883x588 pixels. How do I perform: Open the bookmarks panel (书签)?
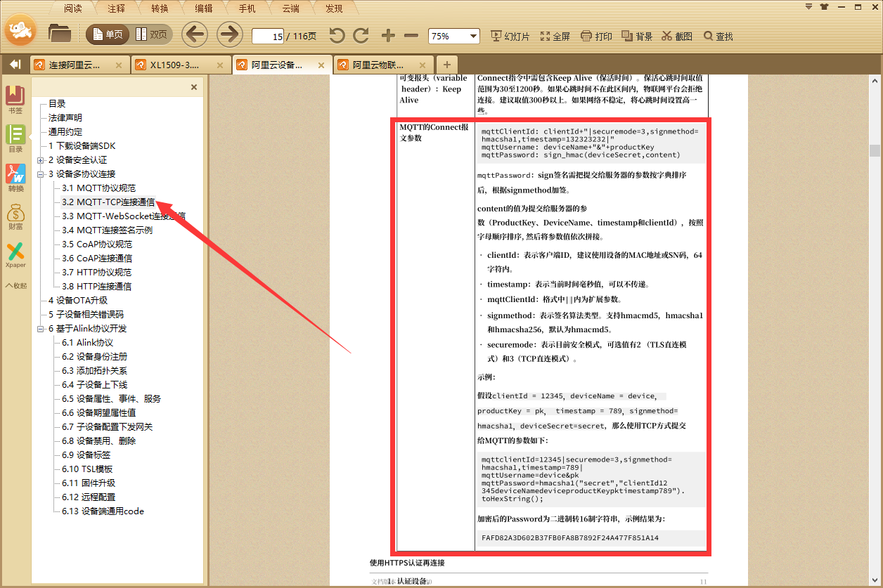click(x=15, y=100)
